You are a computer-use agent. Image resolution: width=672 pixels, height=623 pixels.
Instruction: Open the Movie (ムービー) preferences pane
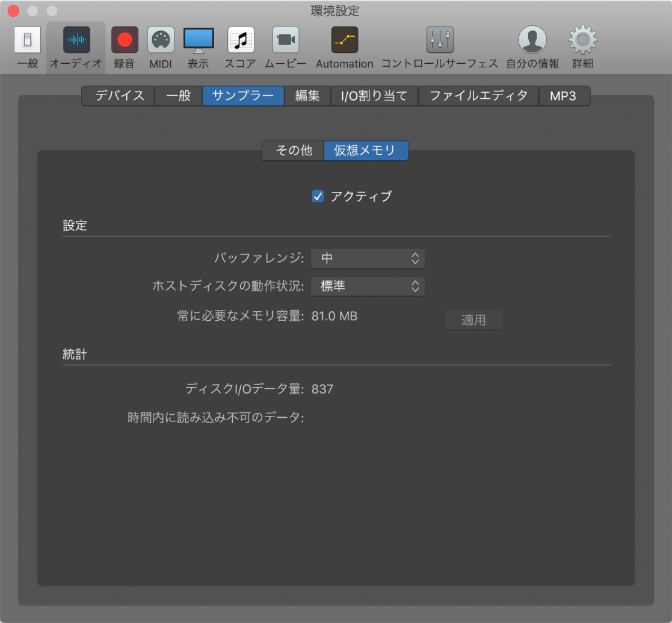(x=284, y=47)
